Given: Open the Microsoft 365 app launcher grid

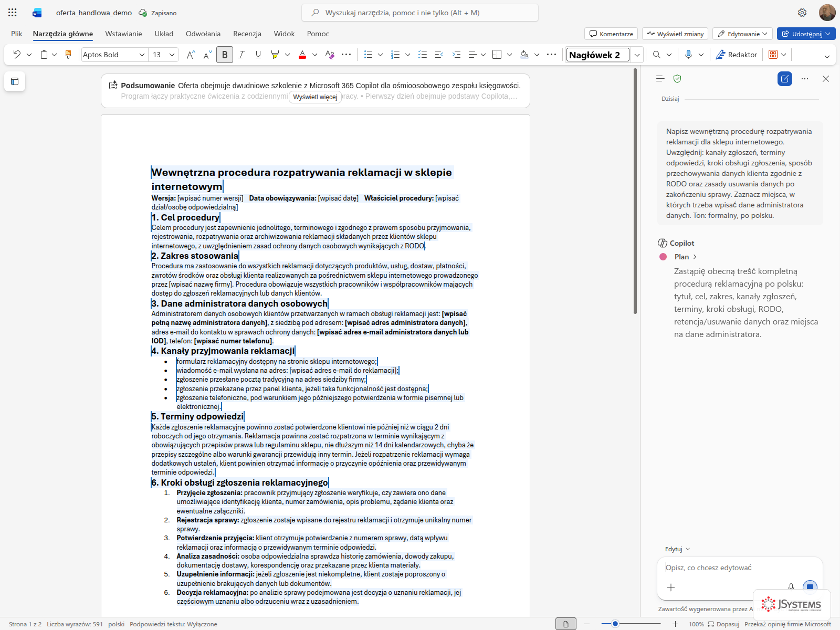Looking at the screenshot, I should tap(13, 13).
